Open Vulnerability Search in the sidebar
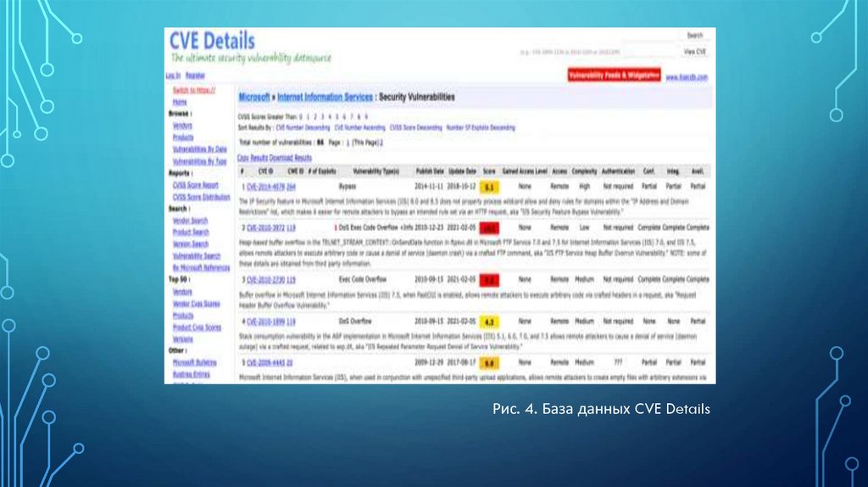The height and width of the screenshot is (487, 868). (197, 256)
